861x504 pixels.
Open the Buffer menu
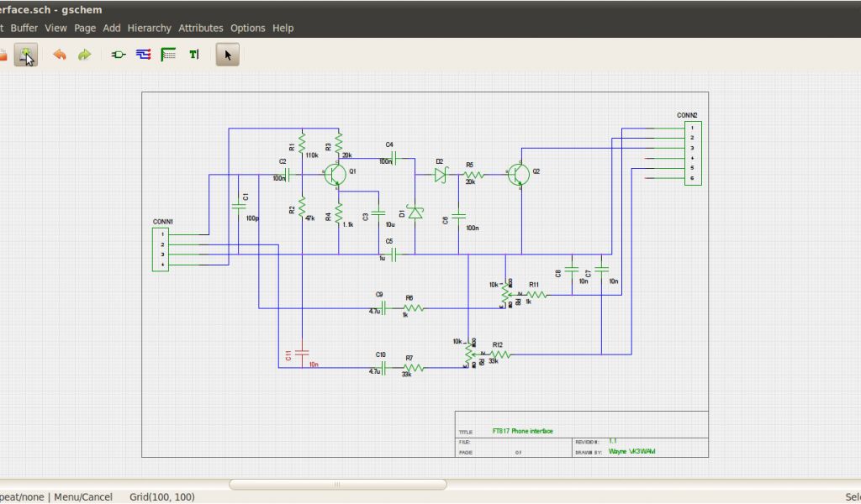click(x=24, y=28)
